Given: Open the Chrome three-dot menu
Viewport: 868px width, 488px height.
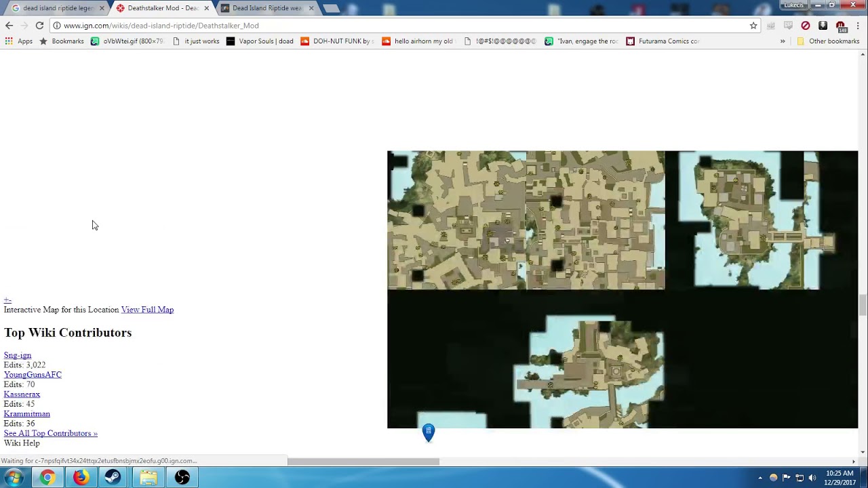Looking at the screenshot, I should click(858, 26).
